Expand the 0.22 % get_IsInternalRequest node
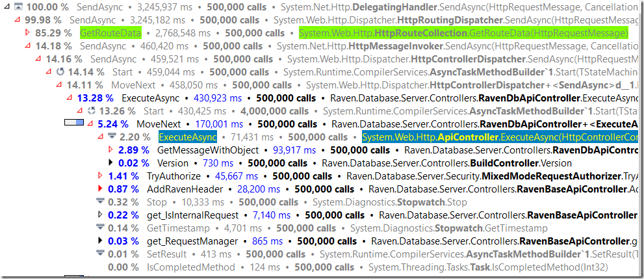The height and width of the screenshot is (279, 644). tap(100, 215)
